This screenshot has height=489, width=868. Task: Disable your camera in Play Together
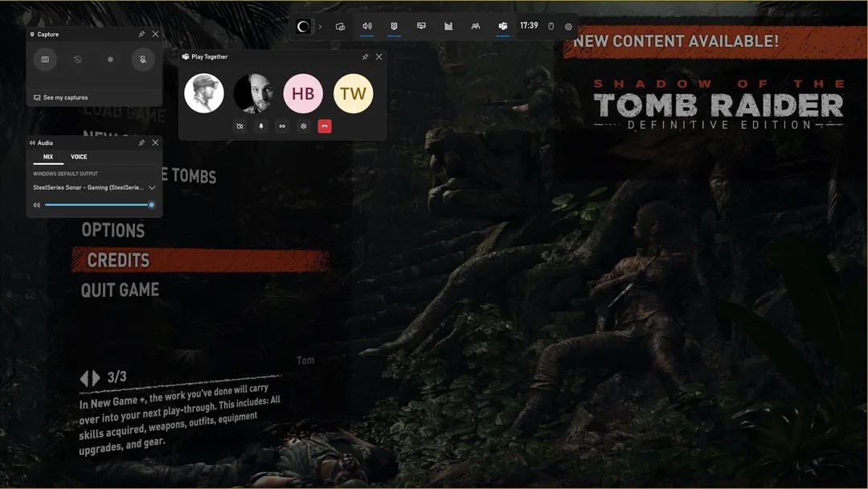[x=239, y=126]
